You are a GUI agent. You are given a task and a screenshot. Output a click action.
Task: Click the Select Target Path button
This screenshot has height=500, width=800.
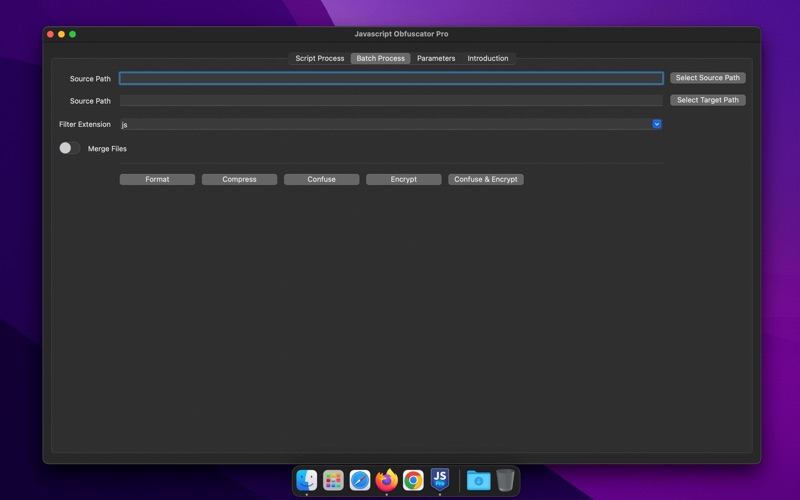pyautogui.click(x=707, y=100)
